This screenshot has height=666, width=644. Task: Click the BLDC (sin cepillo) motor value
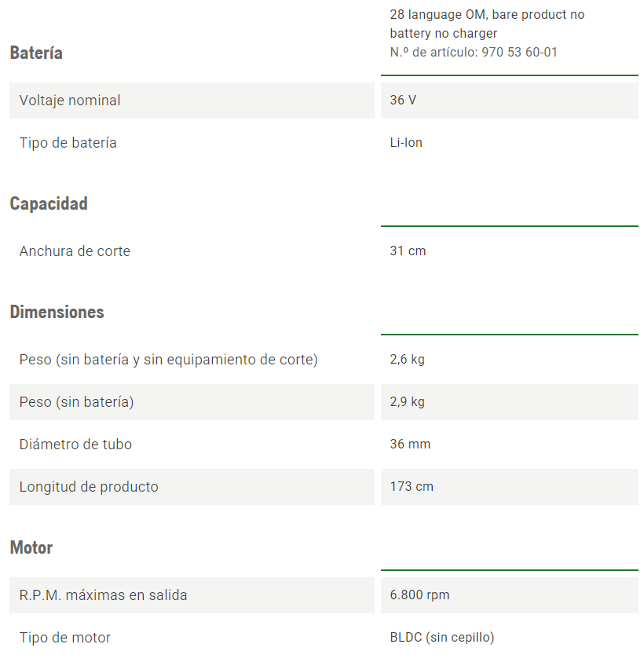(442, 638)
